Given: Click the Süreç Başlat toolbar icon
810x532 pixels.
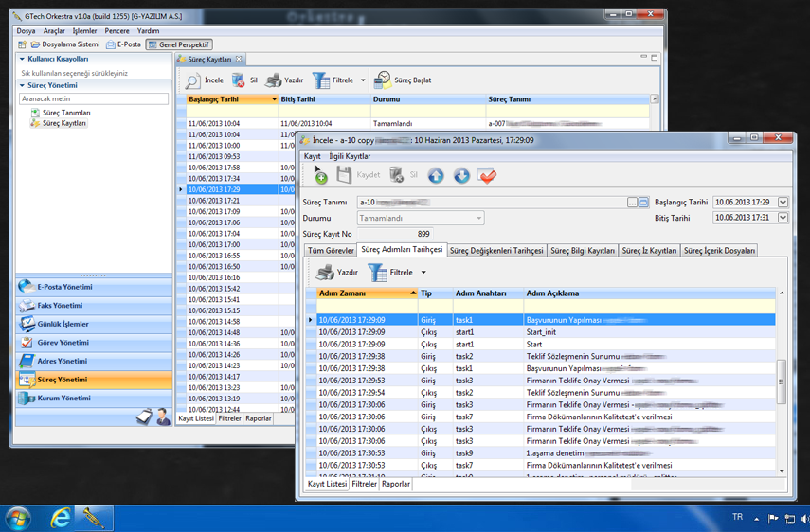Looking at the screenshot, I should coord(383,80).
